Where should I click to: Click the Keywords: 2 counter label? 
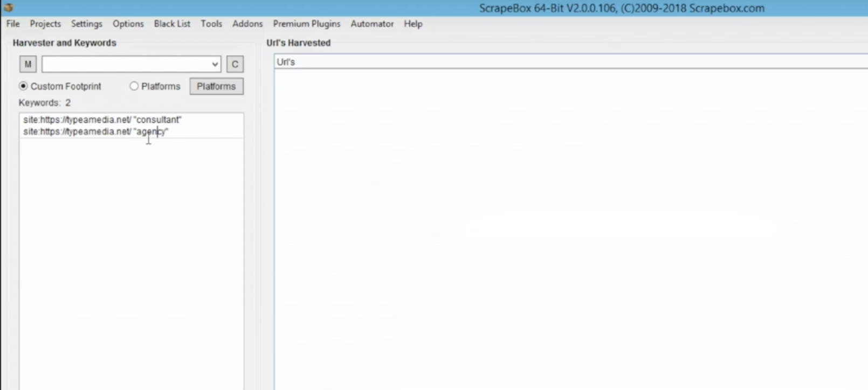click(x=45, y=102)
